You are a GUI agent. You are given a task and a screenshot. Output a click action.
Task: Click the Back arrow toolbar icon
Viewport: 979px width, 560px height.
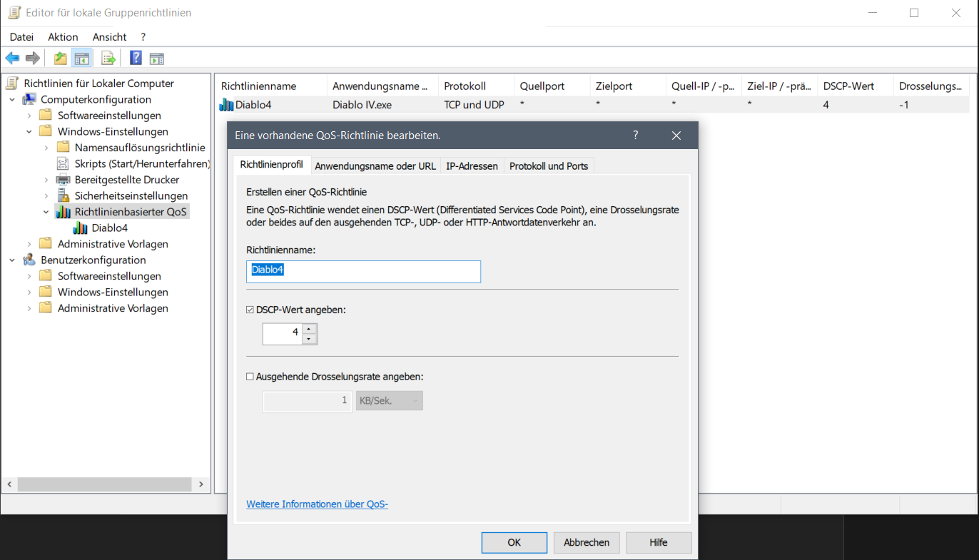[x=12, y=58]
